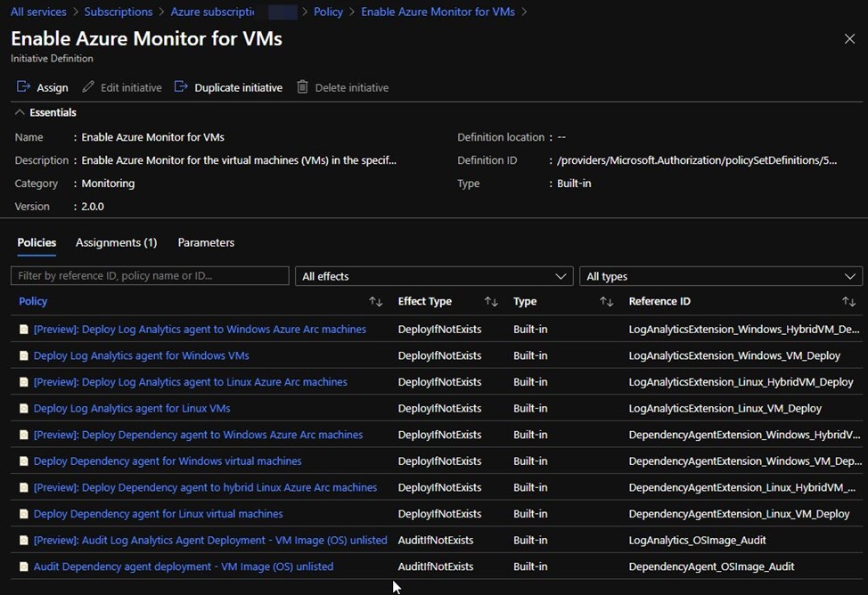Click the Delete initiative trash icon
The height and width of the screenshot is (595, 868).
(x=303, y=87)
